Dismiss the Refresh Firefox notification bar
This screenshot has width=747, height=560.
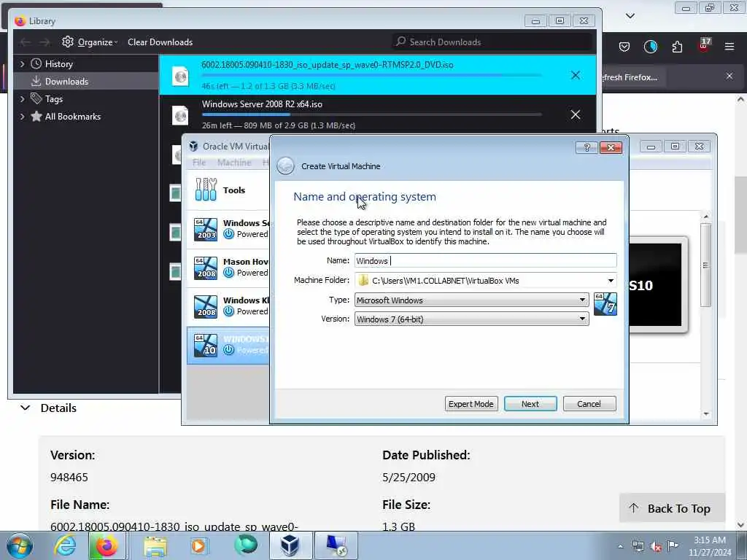(729, 76)
